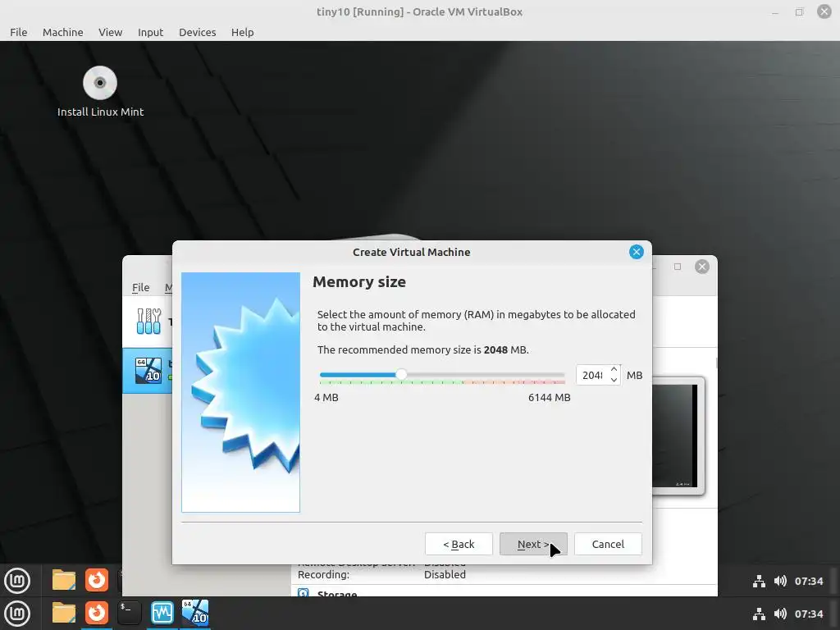Click the Storage section icon in Manager details
The width and height of the screenshot is (840, 630).
(304, 593)
